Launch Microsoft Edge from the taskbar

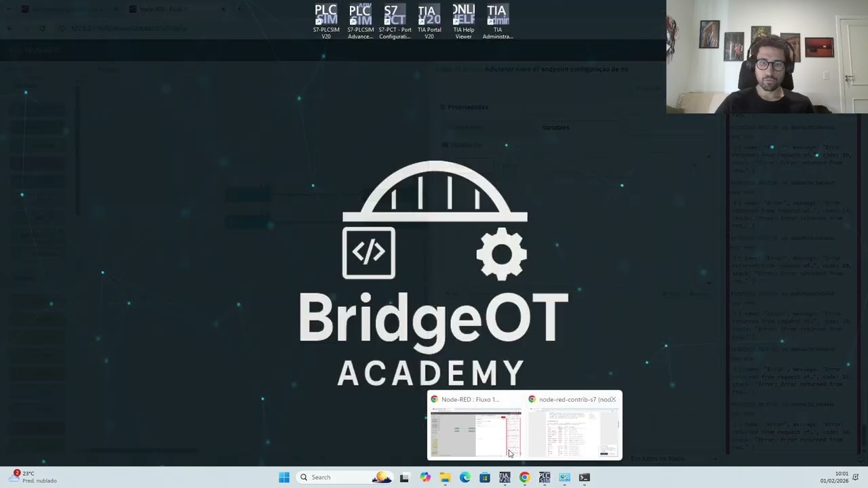pyautogui.click(x=465, y=477)
